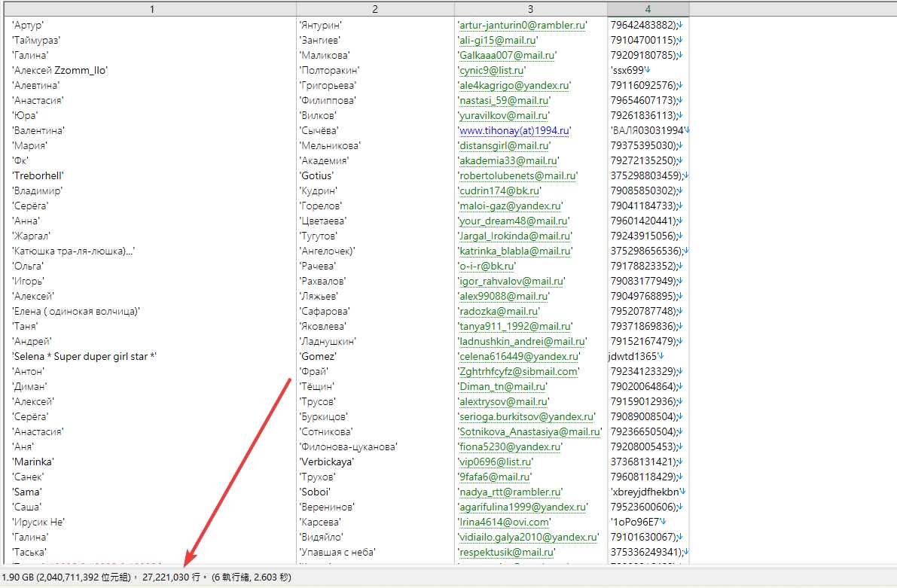The width and height of the screenshot is (897, 588).
Task: Follow the 9fafa6@mail.ru link
Action: pos(495,477)
